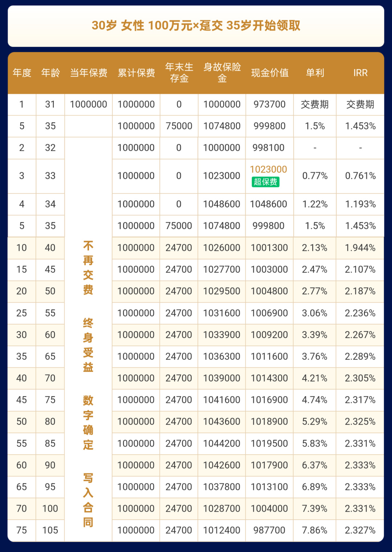Click the 现金价值 column header
This screenshot has height=552, width=392.
click(270, 73)
